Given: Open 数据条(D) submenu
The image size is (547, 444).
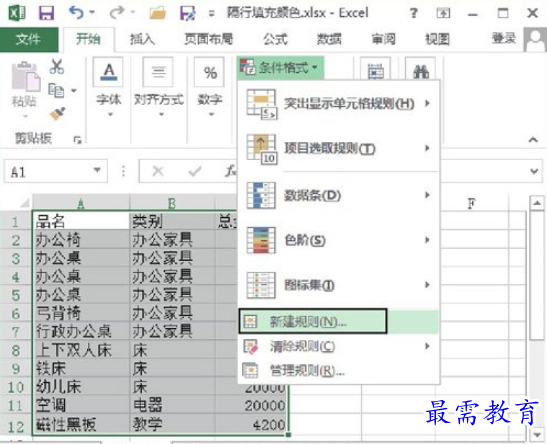Looking at the screenshot, I should 339,195.
